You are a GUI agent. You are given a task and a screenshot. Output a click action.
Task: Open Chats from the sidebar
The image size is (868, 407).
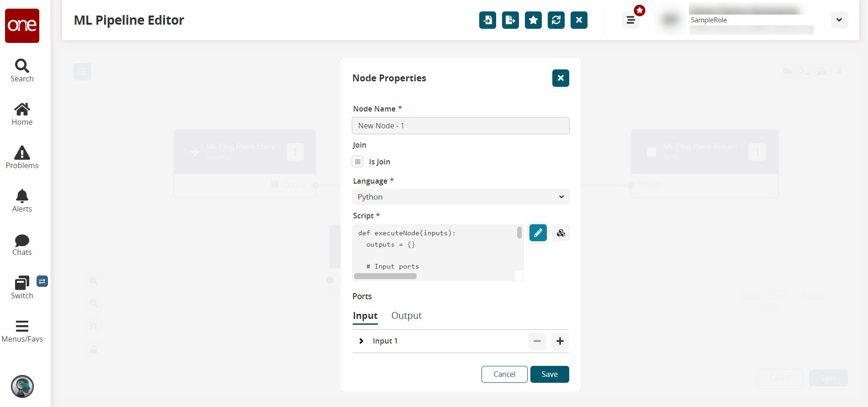pyautogui.click(x=22, y=244)
